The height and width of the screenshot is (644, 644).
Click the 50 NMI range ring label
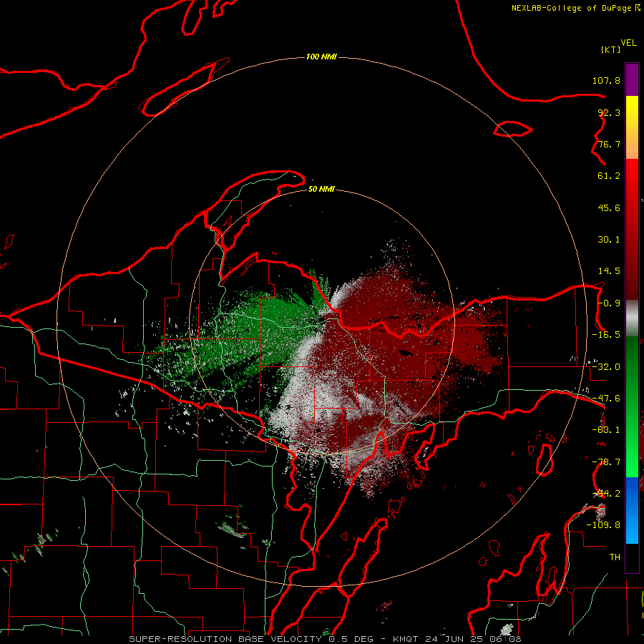point(321,189)
